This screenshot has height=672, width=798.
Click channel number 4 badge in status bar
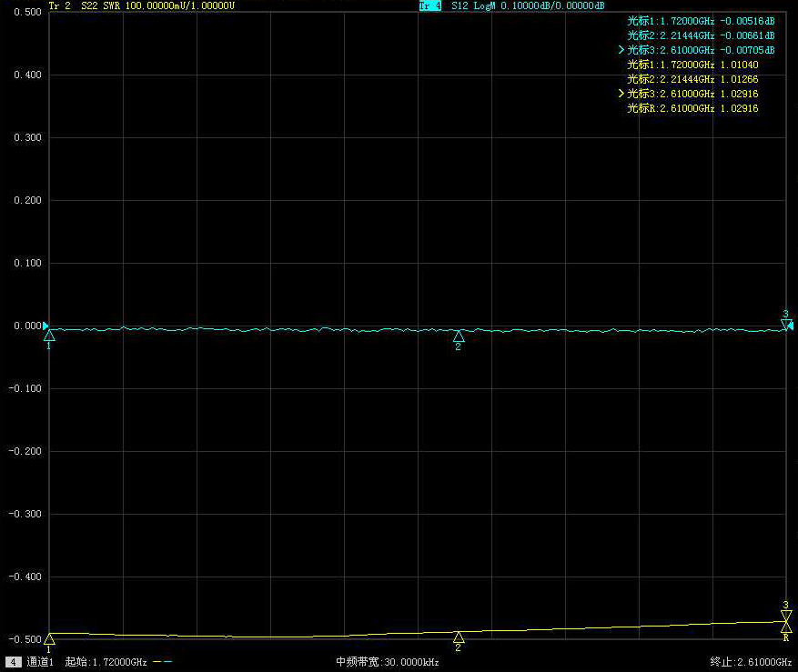pos(14,662)
